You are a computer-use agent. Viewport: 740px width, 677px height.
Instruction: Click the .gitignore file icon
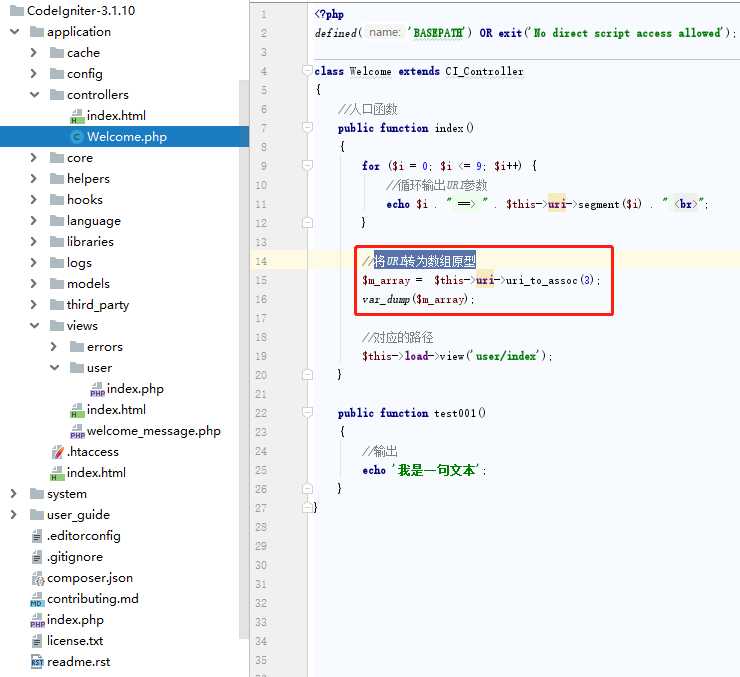pyautogui.click(x=37, y=557)
